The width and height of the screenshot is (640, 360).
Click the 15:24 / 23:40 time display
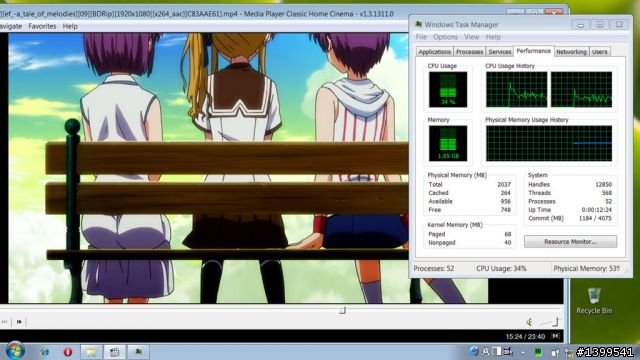point(525,337)
